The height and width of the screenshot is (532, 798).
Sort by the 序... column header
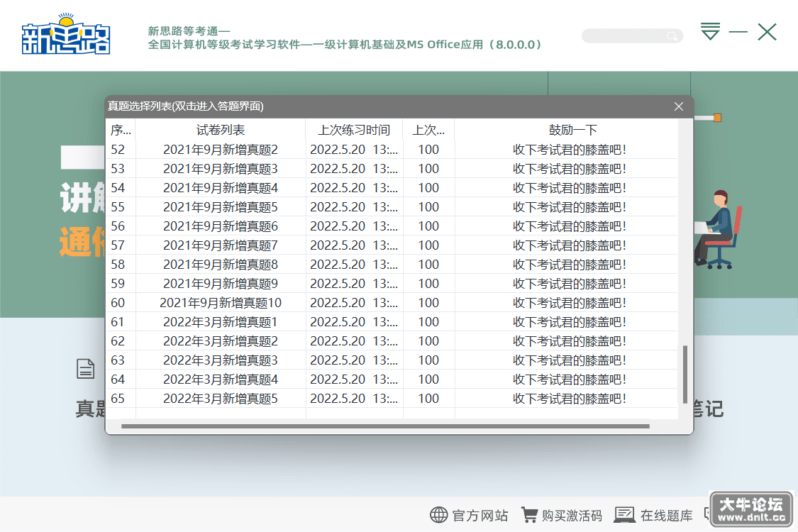click(x=121, y=130)
